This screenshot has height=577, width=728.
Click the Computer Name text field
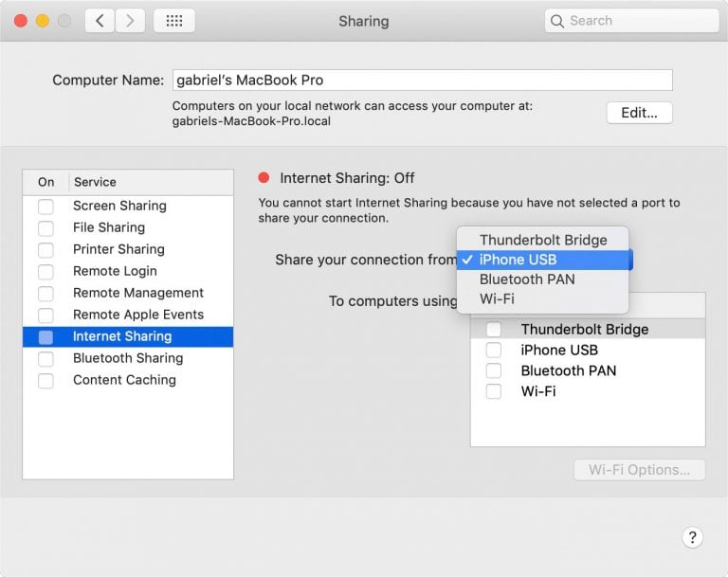pos(422,81)
